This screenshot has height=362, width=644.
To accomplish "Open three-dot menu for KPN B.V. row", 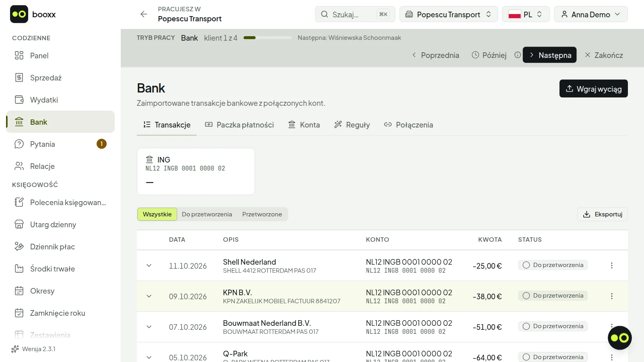I will [611, 296].
